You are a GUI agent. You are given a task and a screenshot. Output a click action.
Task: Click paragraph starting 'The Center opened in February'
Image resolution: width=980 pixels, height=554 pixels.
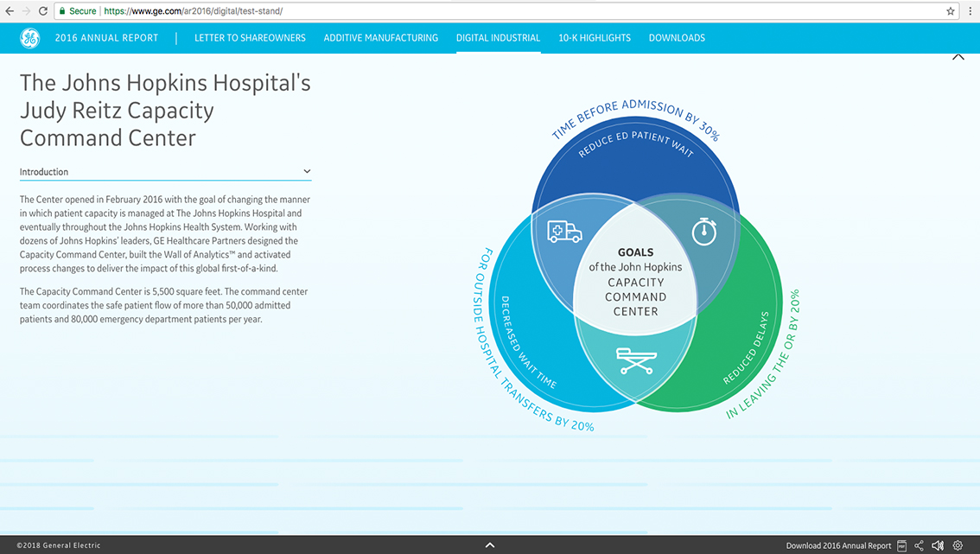tap(165, 234)
